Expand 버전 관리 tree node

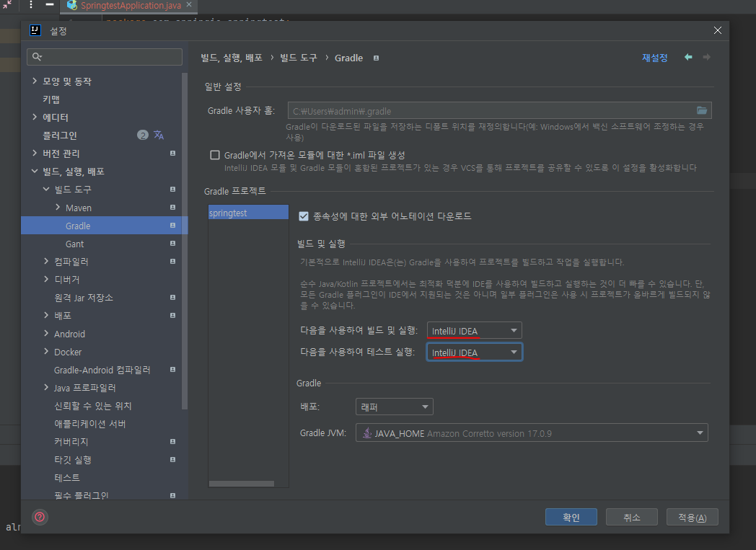click(x=34, y=153)
